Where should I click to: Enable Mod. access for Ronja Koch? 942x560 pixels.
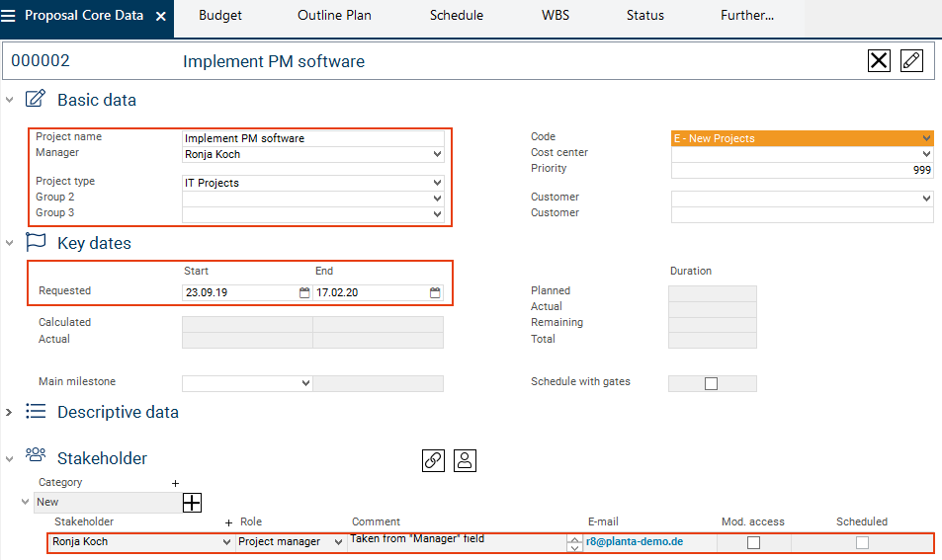coord(753,542)
